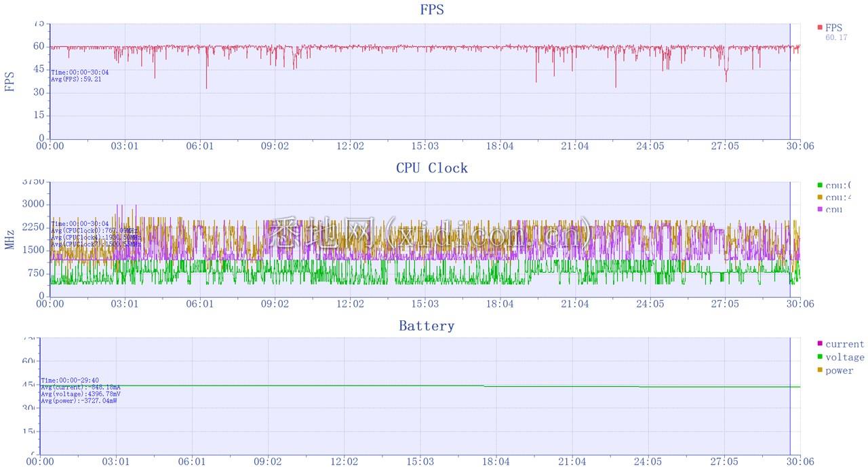Click the green cpu:0 legend marker

(820, 185)
